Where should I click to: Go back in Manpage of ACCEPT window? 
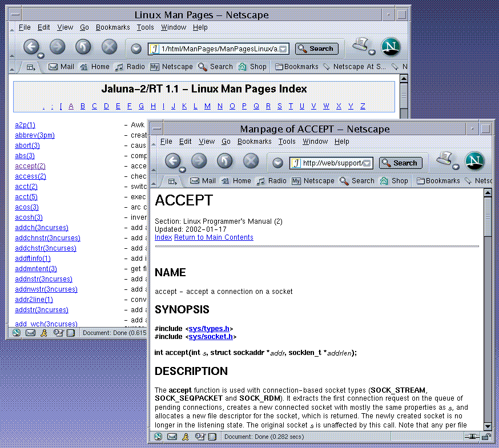[x=173, y=161]
